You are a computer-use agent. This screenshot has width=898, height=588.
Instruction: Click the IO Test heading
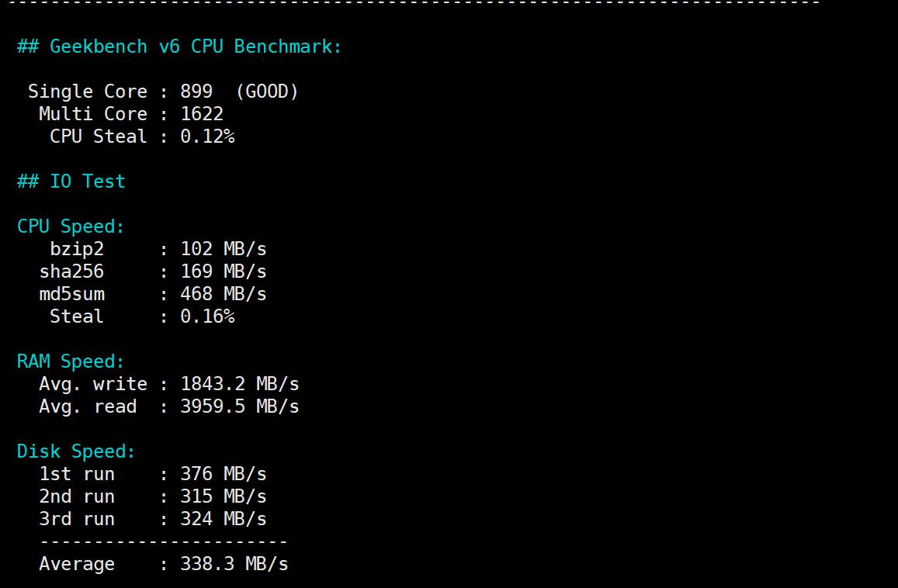[71, 182]
